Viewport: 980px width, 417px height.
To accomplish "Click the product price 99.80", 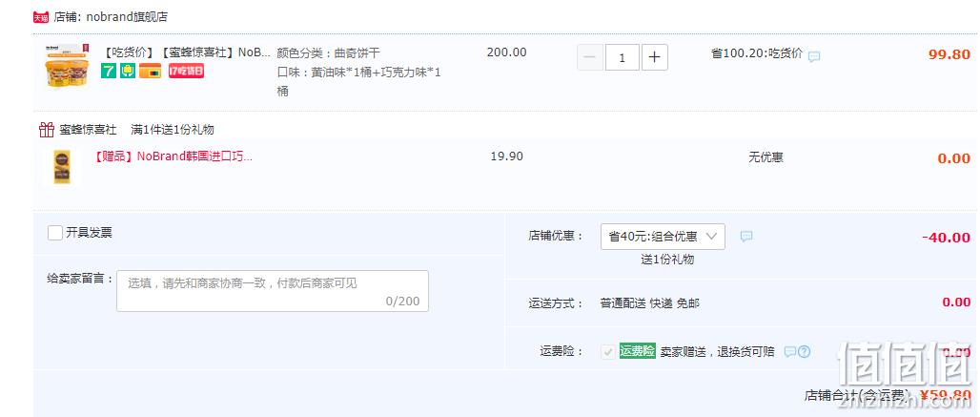I will [x=949, y=54].
